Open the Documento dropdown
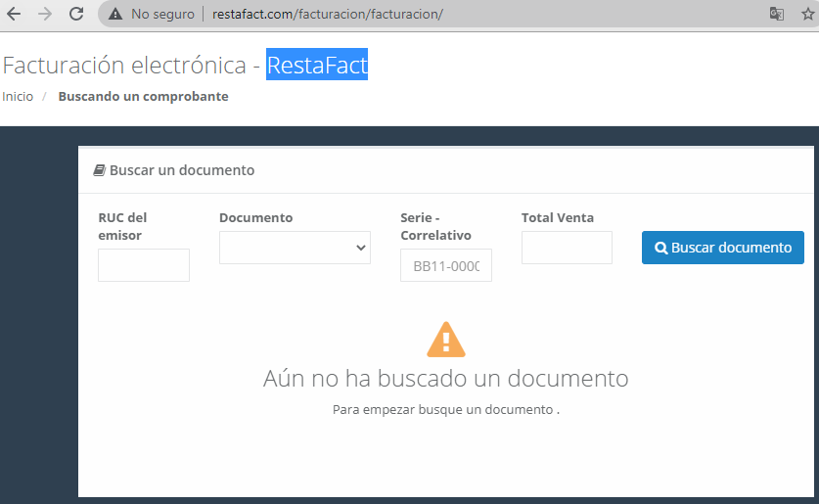This screenshot has height=504, width=819. point(295,248)
